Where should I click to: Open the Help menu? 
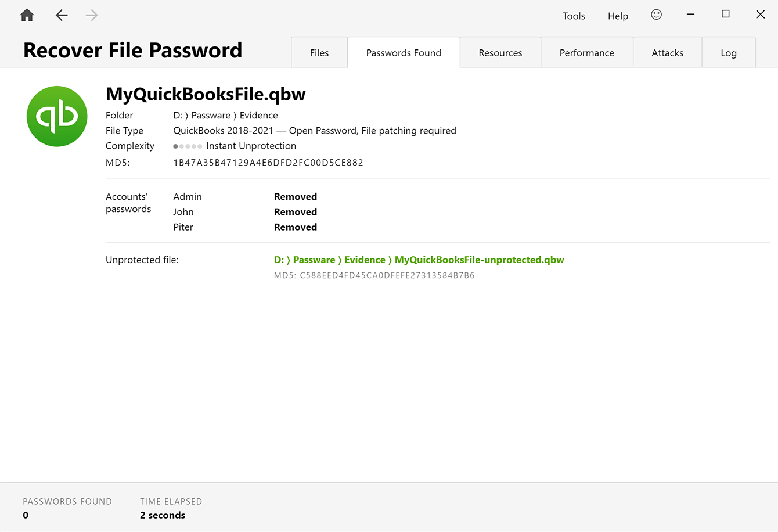click(x=618, y=16)
